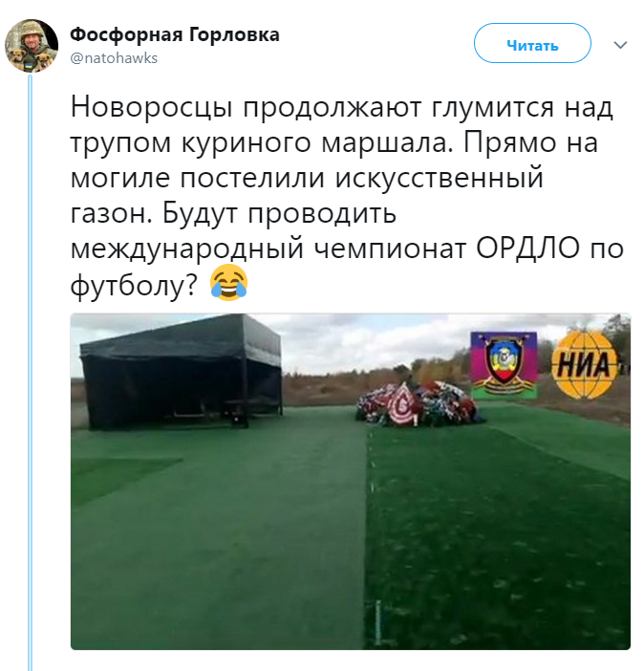
Task: Click the word ОРДЛО in tweet text
Action: tap(528, 249)
